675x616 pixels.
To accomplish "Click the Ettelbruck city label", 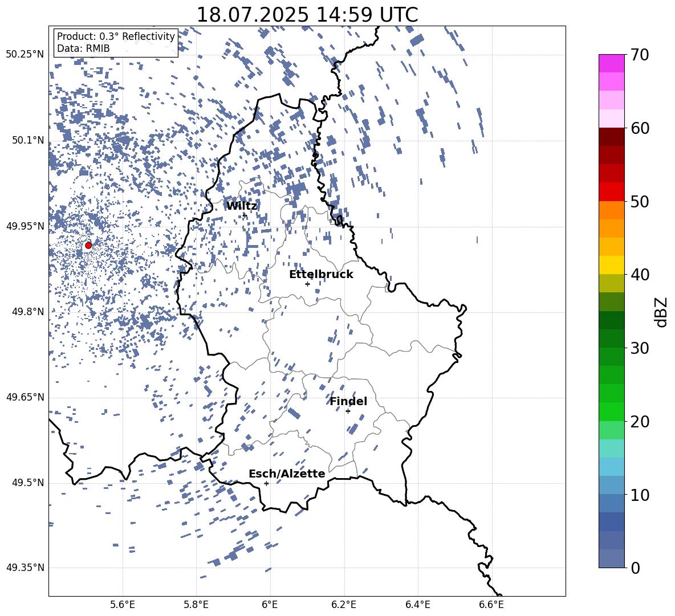I will [321, 275].
